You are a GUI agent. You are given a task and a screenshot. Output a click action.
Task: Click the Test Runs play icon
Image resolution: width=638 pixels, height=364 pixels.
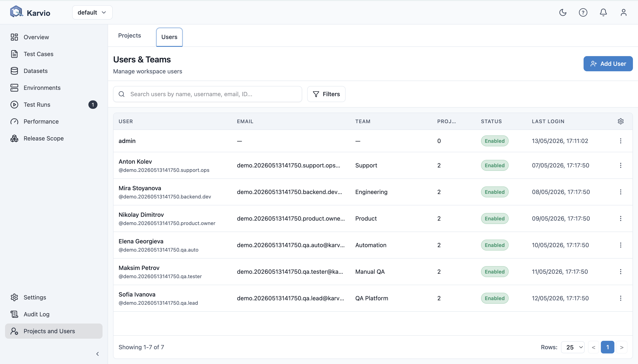coord(14,105)
